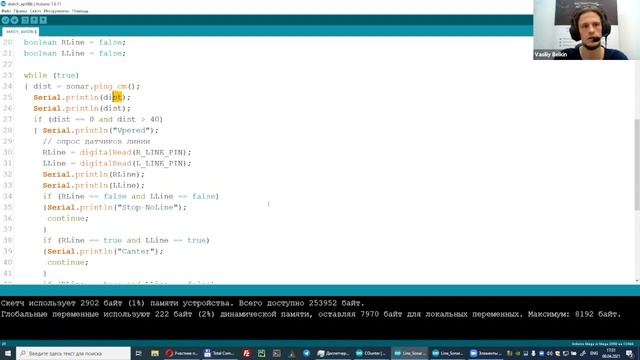
Task: Open the Файл menu
Action: coord(6,11)
